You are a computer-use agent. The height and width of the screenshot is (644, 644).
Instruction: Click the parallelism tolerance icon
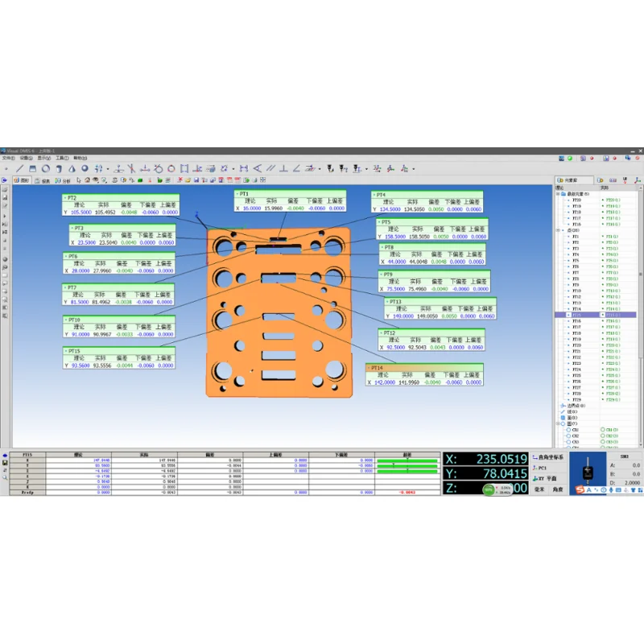click(270, 168)
